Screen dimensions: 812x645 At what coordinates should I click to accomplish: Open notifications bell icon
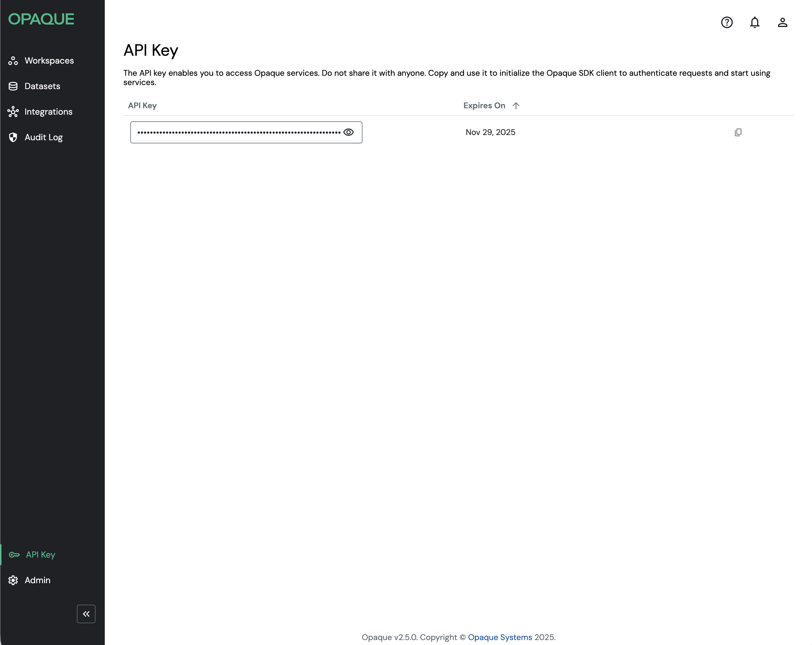pos(754,23)
